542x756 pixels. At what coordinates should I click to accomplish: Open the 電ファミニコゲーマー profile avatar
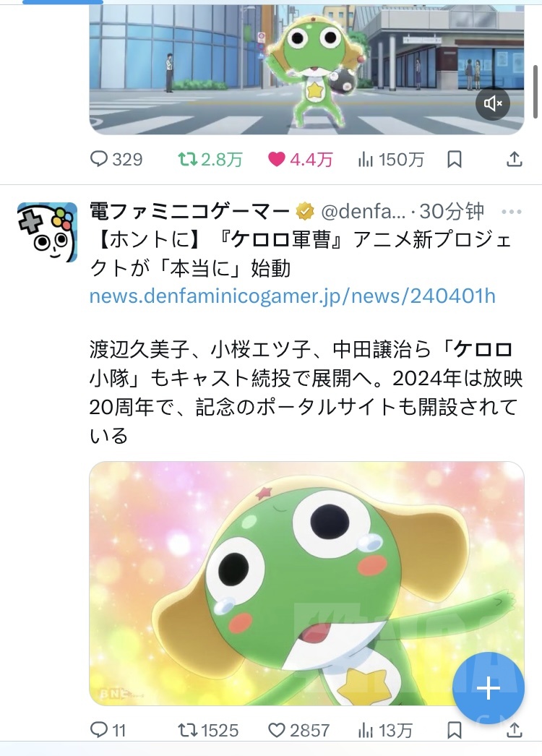(47, 233)
